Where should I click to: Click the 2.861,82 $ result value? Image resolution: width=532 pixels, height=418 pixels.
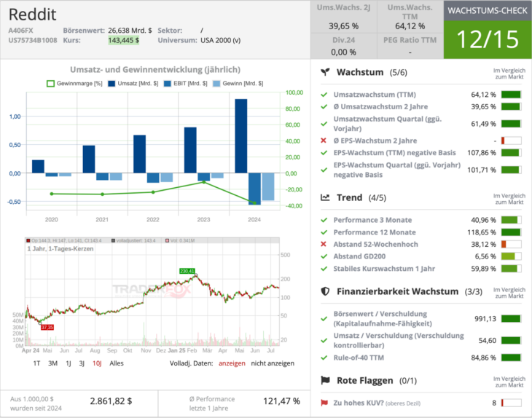pyautogui.click(x=111, y=401)
